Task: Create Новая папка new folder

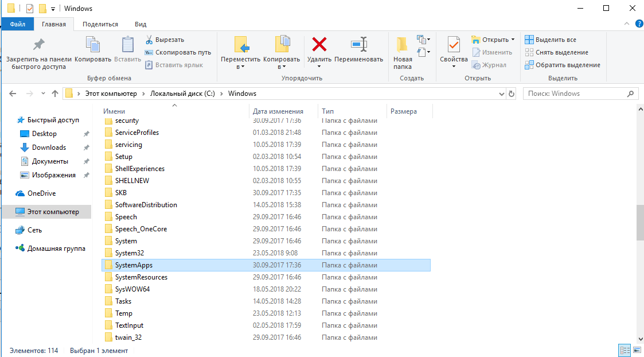Action: 403,53
